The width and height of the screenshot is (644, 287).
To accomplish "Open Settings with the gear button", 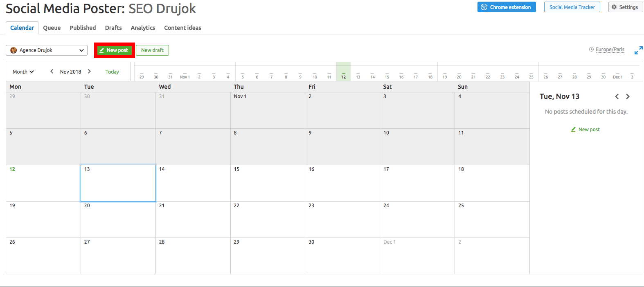I will tap(626, 7).
